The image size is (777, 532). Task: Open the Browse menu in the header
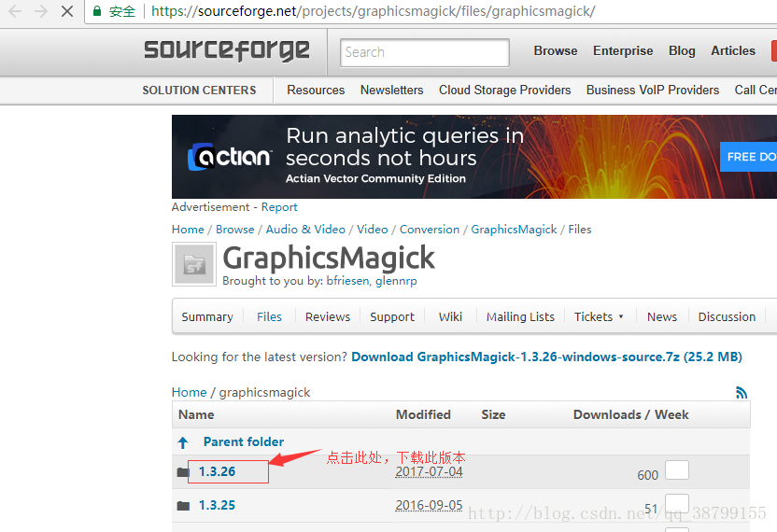(x=556, y=51)
